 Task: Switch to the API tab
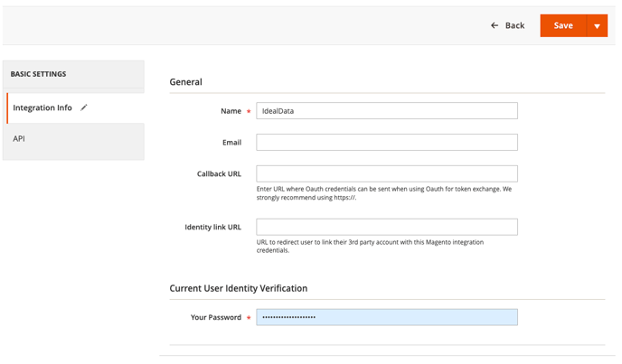point(19,139)
